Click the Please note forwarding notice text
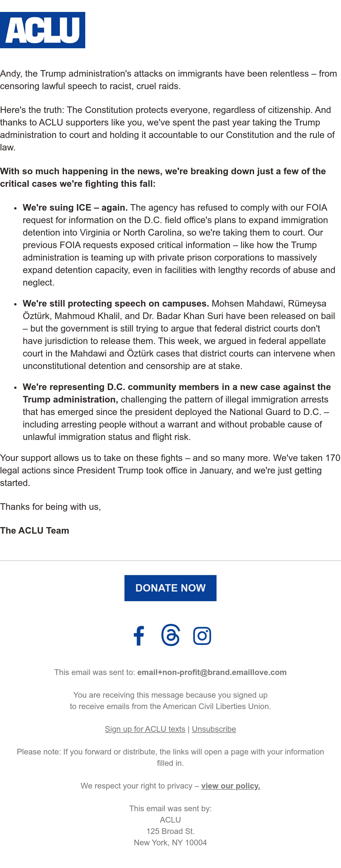The width and height of the screenshot is (341, 868). point(170,758)
